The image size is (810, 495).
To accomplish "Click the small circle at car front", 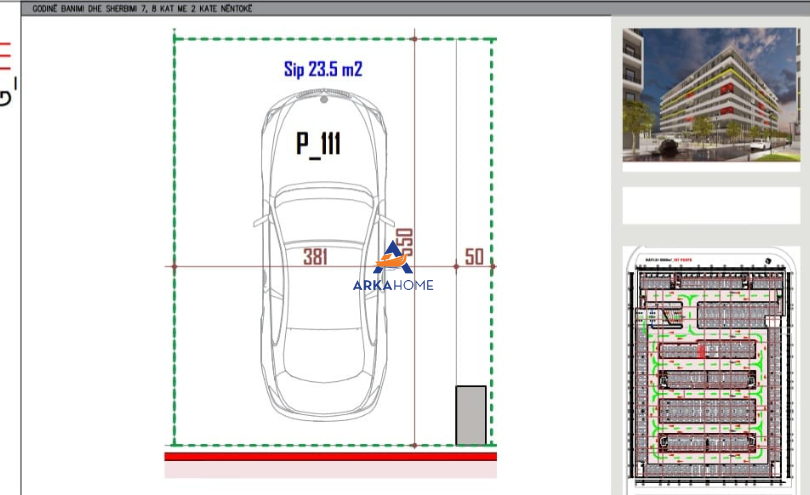I will (323, 99).
